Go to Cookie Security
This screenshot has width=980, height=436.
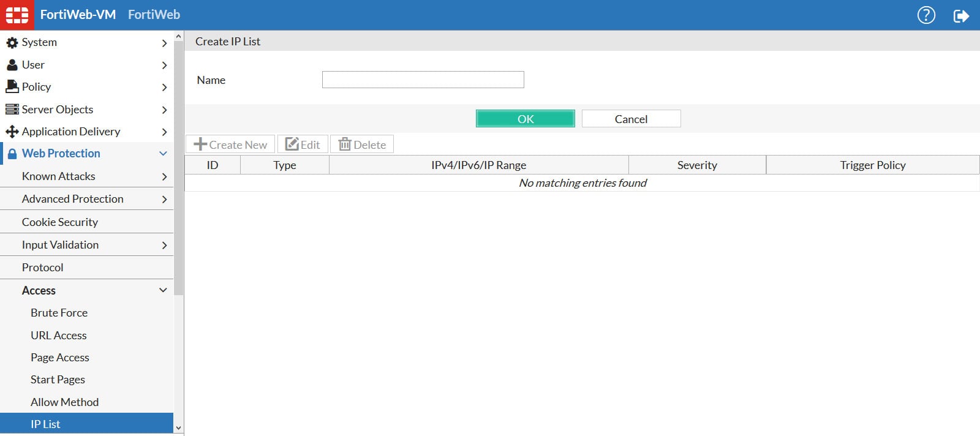point(87,222)
